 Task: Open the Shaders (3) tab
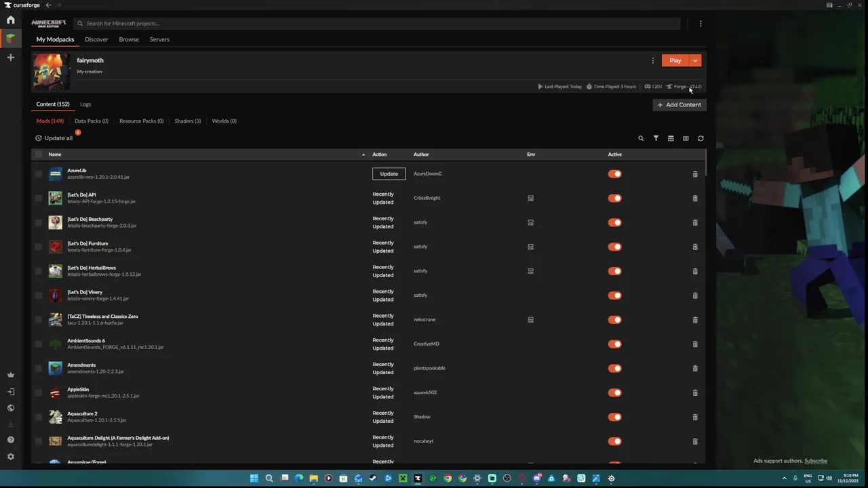188,121
